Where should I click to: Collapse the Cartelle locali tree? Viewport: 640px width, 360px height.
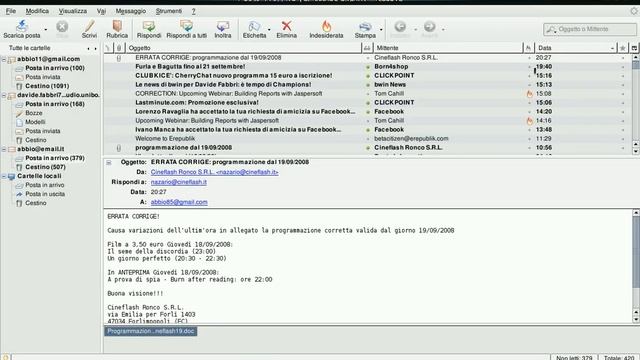click(x=4, y=176)
